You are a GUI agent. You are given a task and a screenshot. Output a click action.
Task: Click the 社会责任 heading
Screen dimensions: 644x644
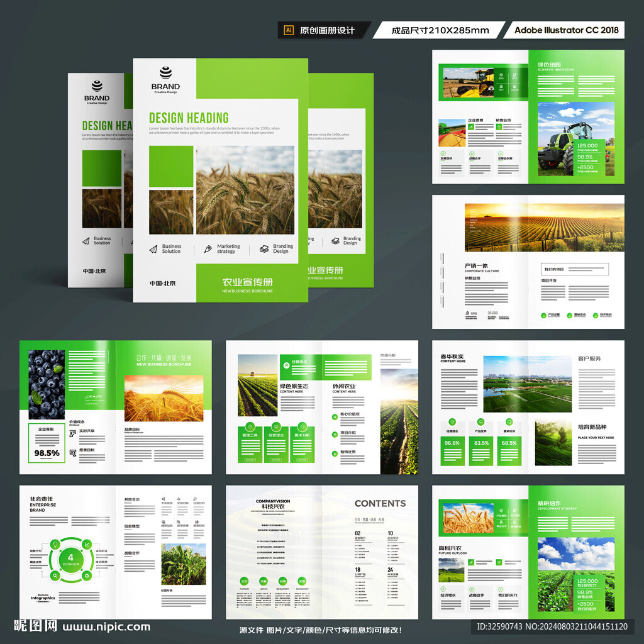click(x=41, y=499)
